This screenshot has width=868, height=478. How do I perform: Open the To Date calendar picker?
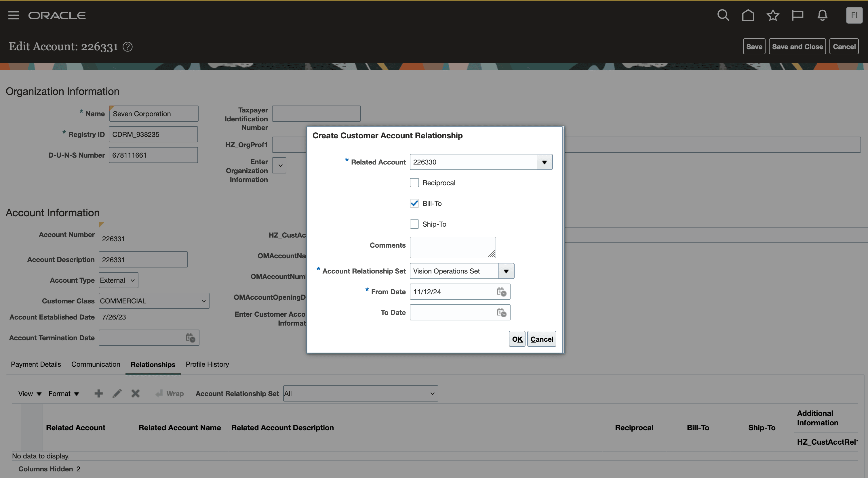tap(501, 313)
